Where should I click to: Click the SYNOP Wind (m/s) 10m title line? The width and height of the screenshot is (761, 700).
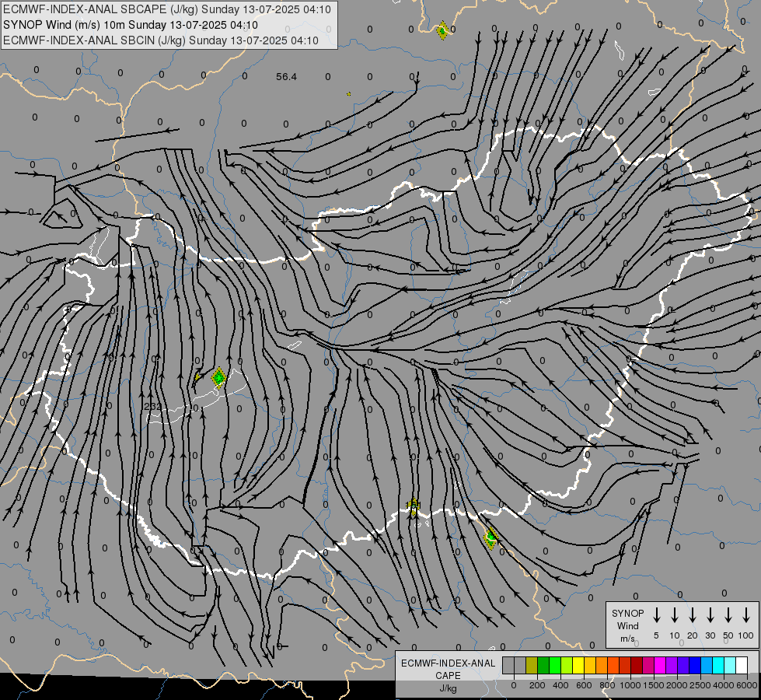tap(131, 25)
